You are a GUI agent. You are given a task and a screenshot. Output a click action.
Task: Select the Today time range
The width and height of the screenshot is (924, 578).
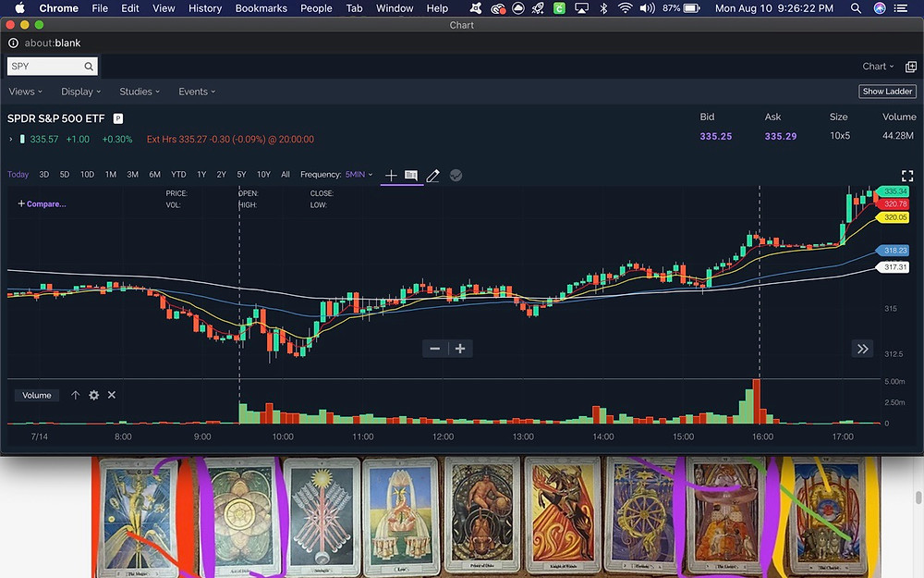point(18,175)
